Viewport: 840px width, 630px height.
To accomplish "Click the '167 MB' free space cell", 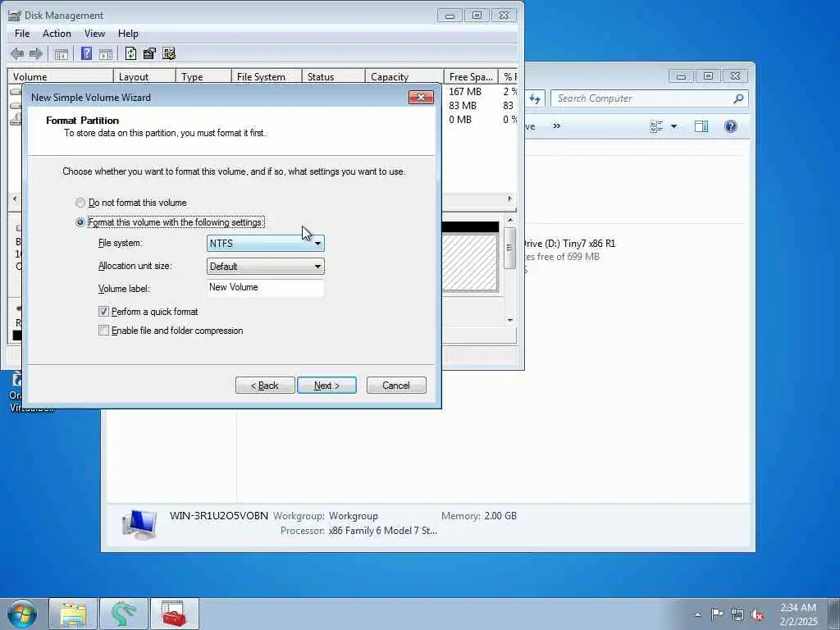I will pos(465,92).
